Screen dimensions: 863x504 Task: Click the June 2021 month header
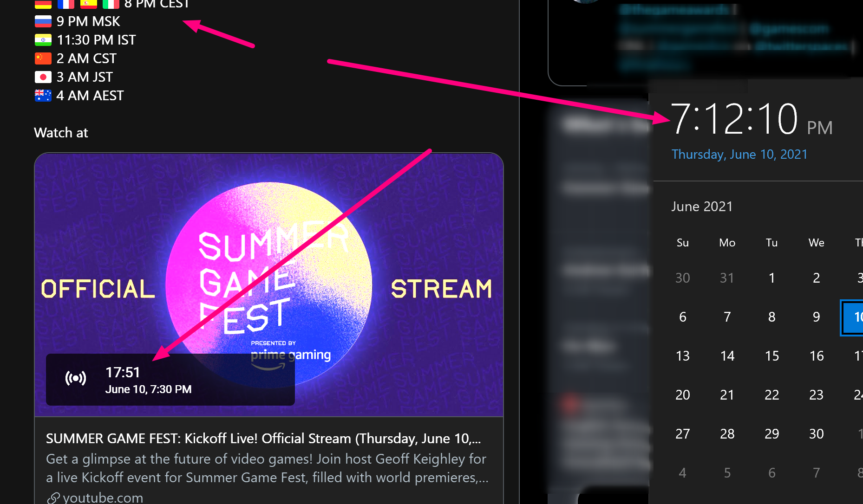pyautogui.click(x=702, y=207)
